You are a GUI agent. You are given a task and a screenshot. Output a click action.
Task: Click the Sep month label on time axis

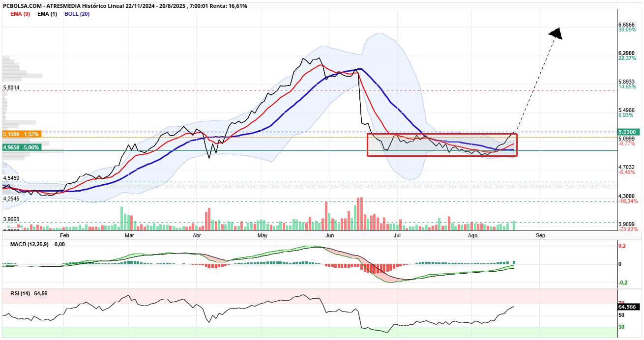[540, 236]
